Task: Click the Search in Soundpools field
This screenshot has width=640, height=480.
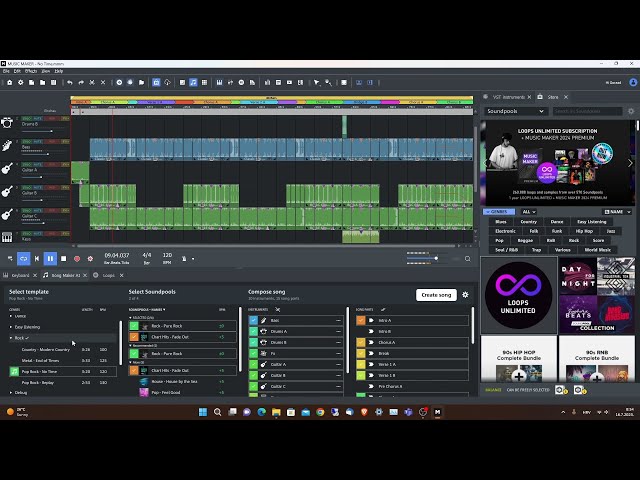Action: (x=587, y=111)
